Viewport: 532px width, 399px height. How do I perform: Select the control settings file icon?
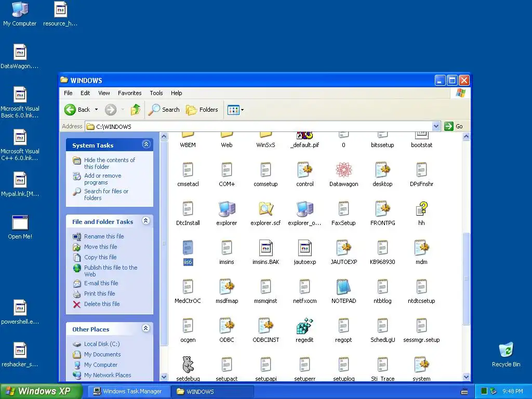304,170
